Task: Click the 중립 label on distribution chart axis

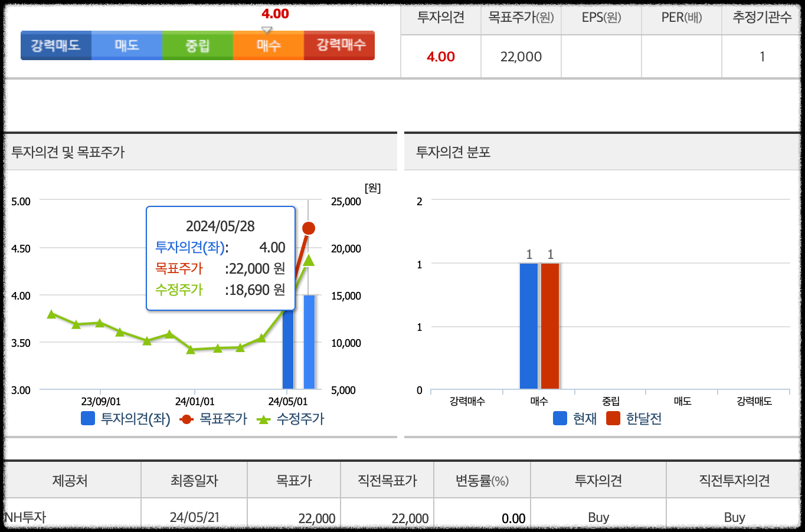Action: click(611, 402)
